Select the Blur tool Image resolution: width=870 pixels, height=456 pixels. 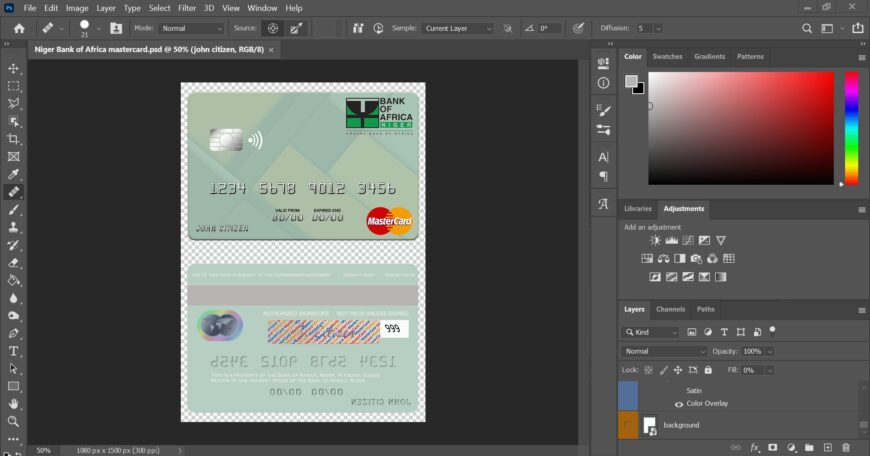coord(13,298)
